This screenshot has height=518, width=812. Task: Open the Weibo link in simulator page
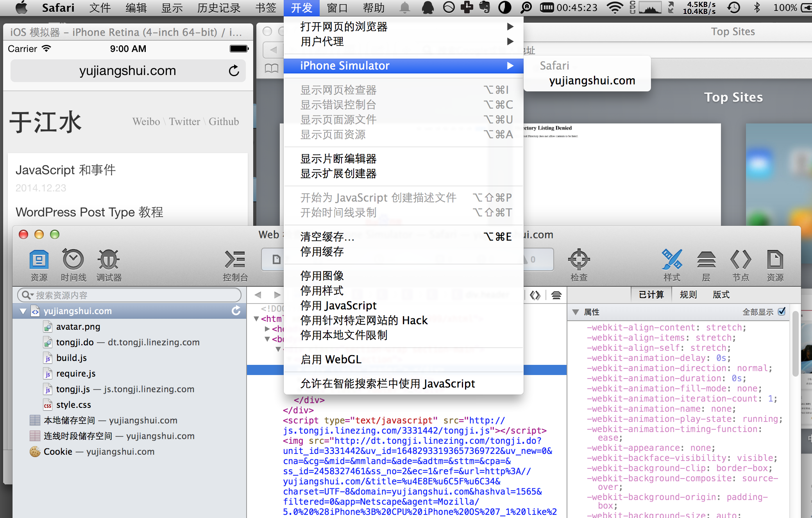point(146,121)
